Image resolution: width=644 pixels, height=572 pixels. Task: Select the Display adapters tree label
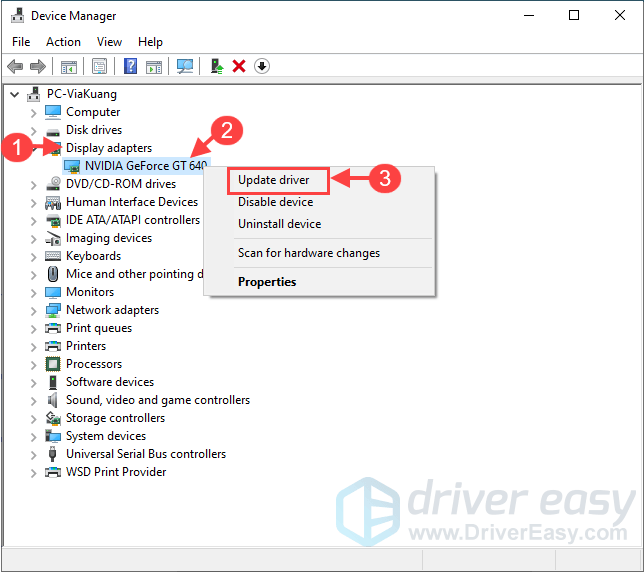pos(109,148)
